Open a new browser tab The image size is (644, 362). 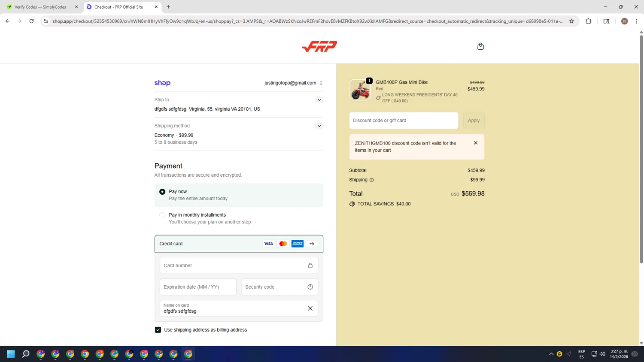click(x=168, y=7)
